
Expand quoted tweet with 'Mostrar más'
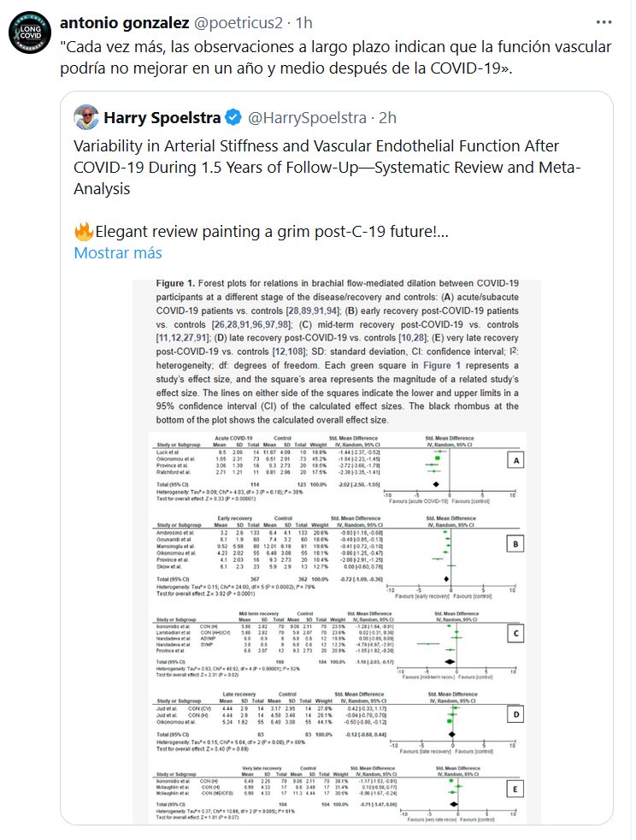click(x=117, y=253)
